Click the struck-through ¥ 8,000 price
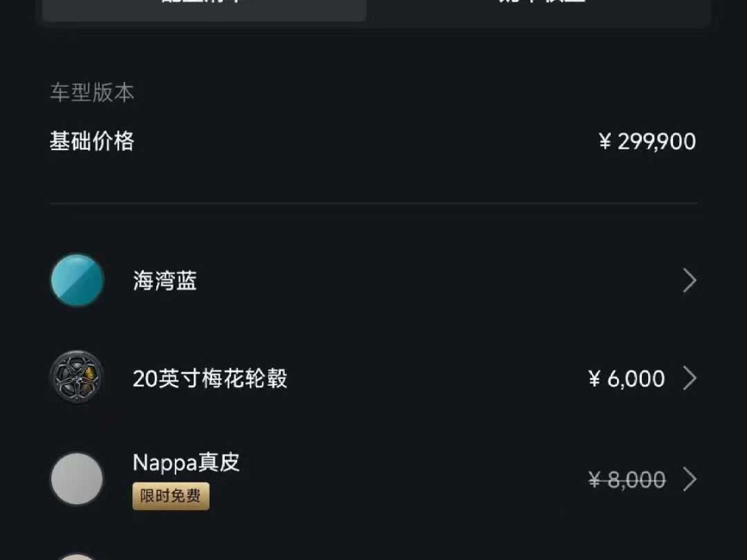The height and width of the screenshot is (560, 747). click(626, 480)
